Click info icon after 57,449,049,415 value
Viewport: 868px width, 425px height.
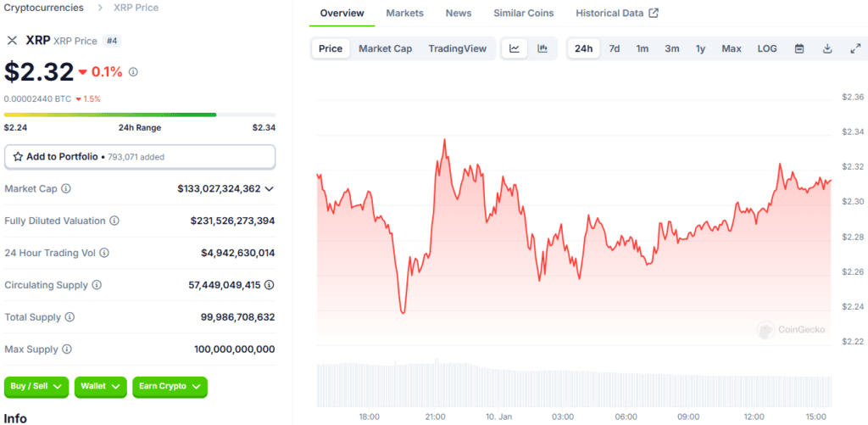[x=269, y=285]
